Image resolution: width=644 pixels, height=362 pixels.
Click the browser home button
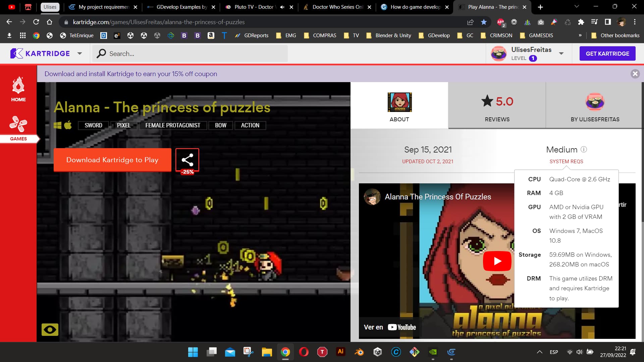49,22
